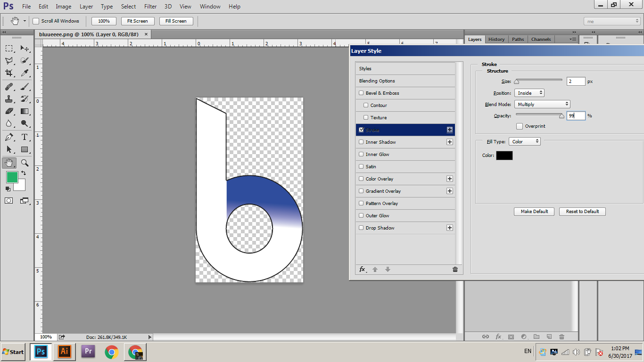Viewport: 644px width, 362px height.
Task: Enable Overprint checkbox
Action: (520, 126)
